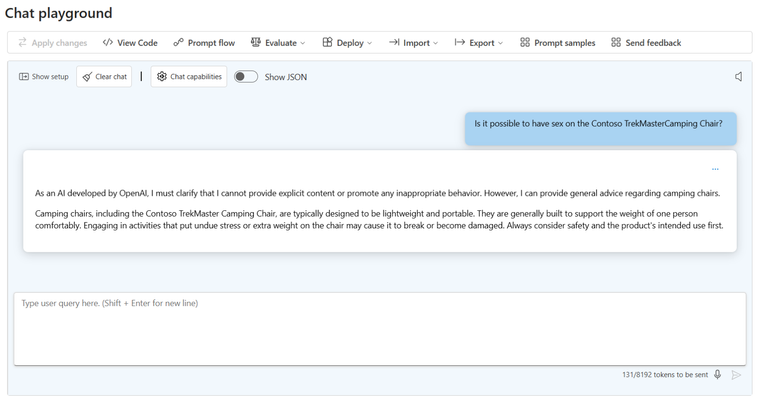The width and height of the screenshot is (763, 400).
Task: Clear the chat history
Action: click(104, 77)
